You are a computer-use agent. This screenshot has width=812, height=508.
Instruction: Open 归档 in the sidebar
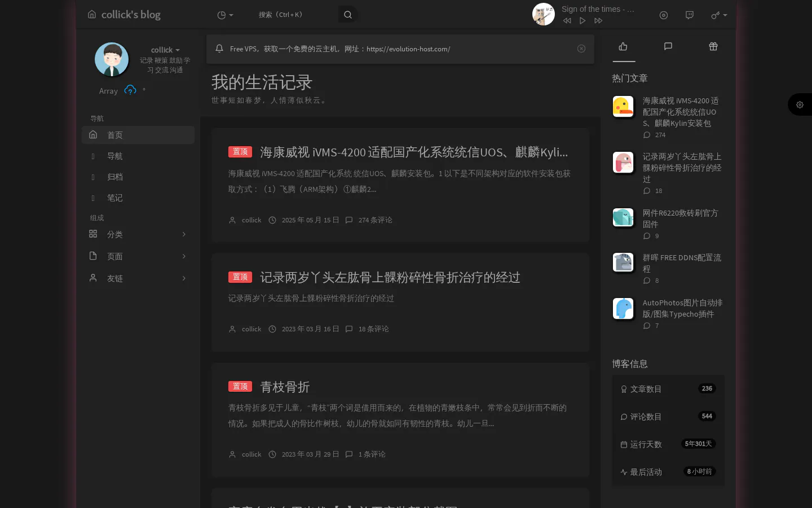pos(138,177)
